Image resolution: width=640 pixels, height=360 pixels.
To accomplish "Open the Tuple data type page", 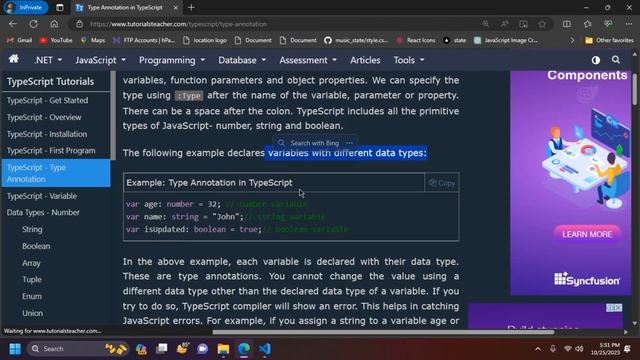I will [x=32, y=280].
